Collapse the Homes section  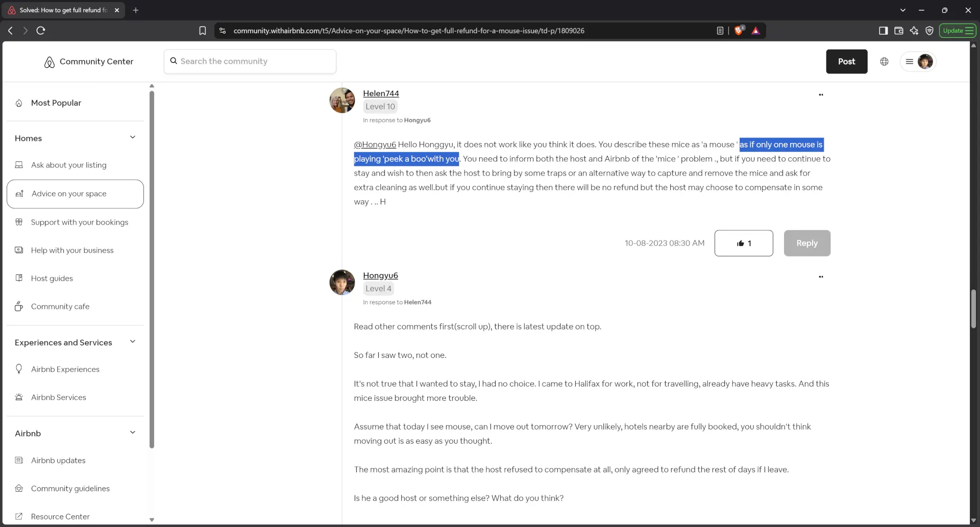pos(133,137)
